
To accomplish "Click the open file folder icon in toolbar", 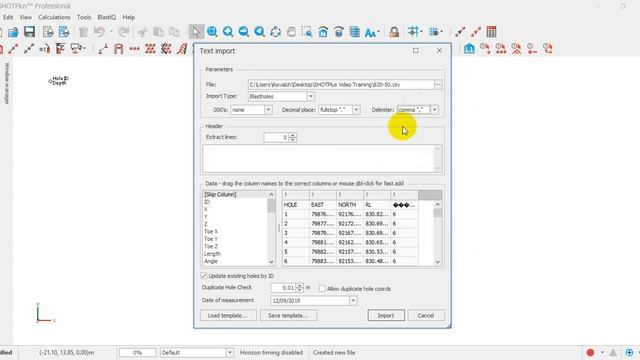I will pos(13,32).
